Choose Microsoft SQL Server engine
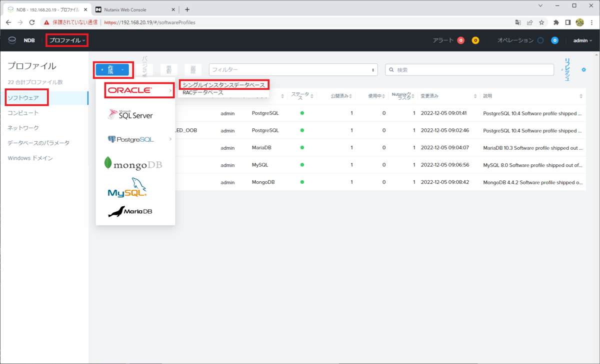This screenshot has width=600, height=364. click(x=130, y=115)
